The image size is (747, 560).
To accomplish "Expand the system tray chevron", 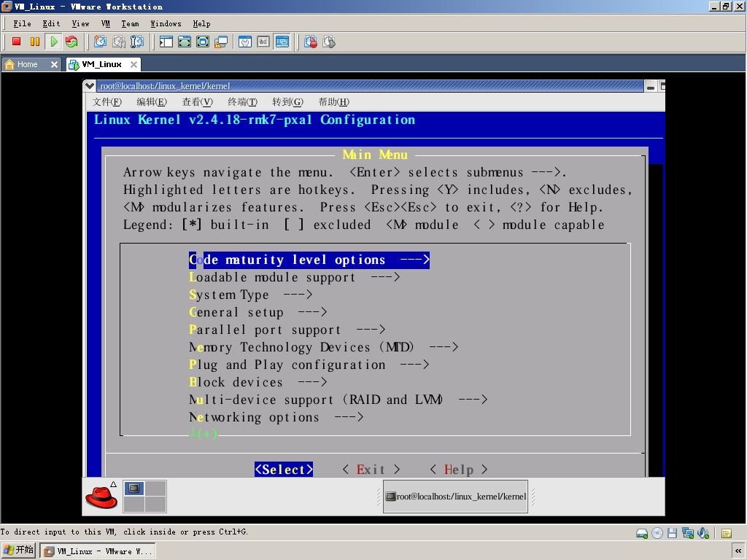I will pos(738,551).
